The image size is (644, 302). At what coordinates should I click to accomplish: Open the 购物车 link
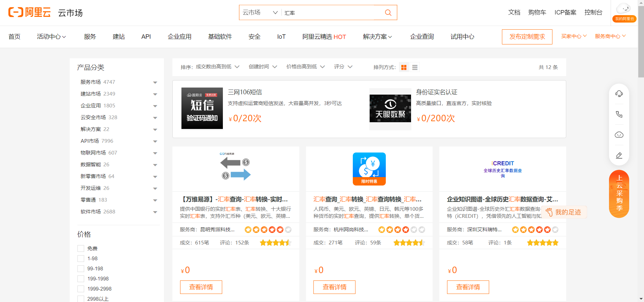click(537, 12)
